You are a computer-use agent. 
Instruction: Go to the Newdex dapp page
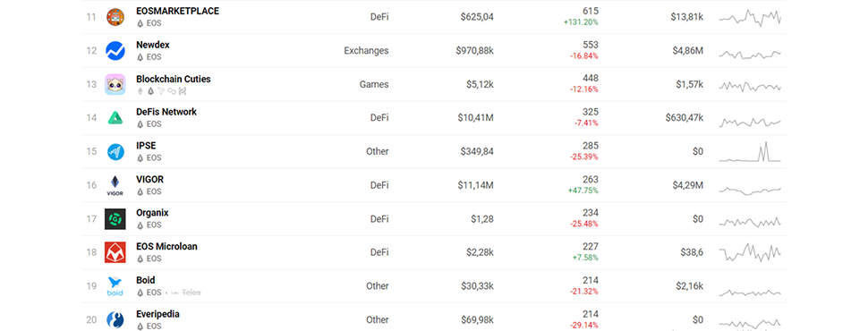click(153, 45)
